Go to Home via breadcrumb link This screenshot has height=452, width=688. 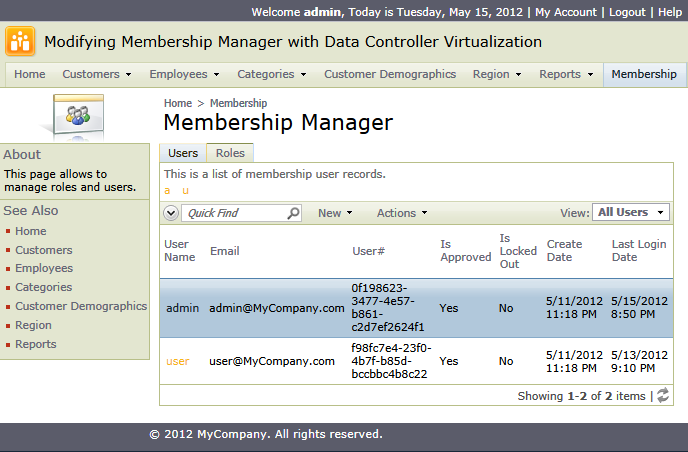coord(178,103)
